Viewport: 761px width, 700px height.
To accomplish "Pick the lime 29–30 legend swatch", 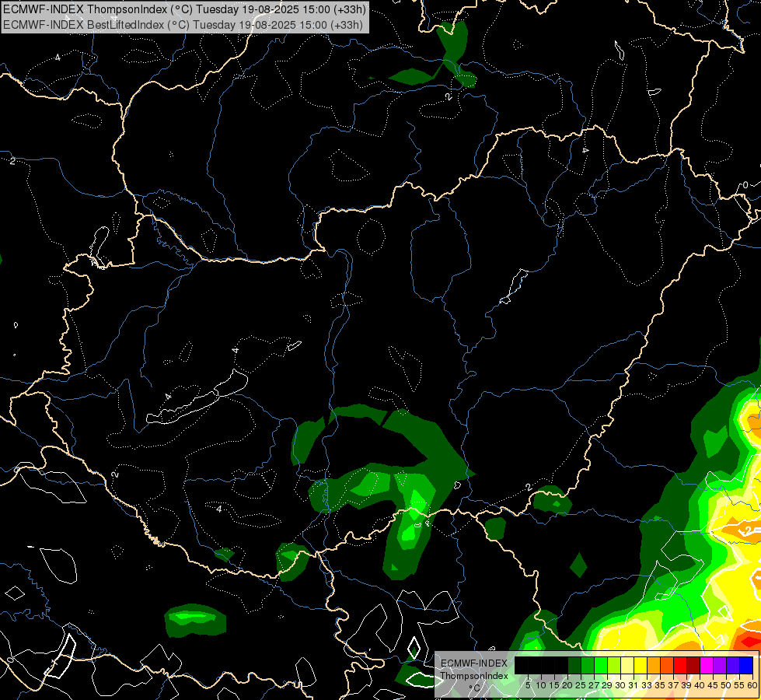I will coord(614,665).
